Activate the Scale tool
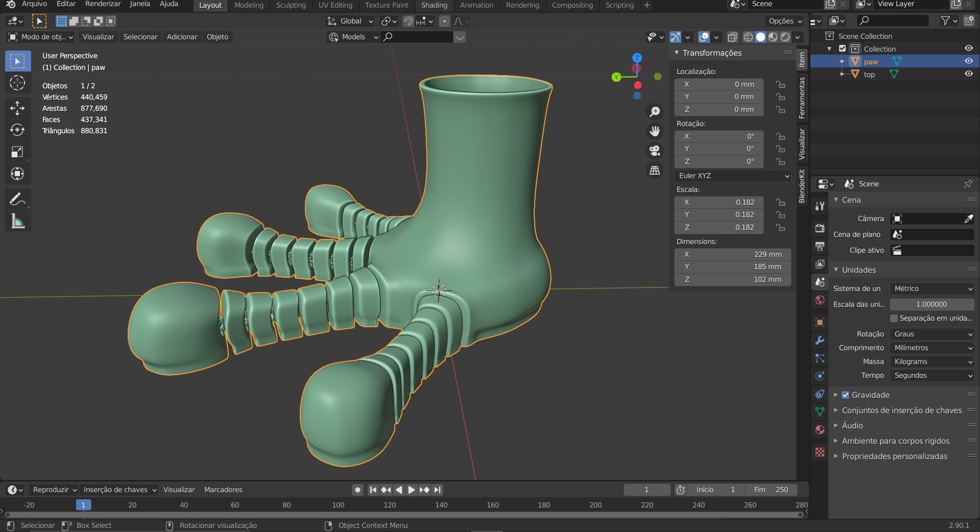This screenshot has height=532, width=980. point(17,152)
